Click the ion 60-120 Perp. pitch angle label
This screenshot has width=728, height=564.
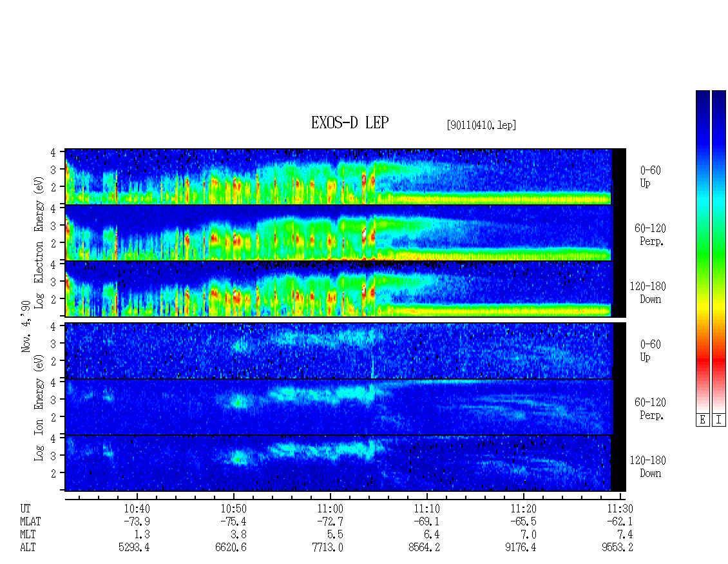pyautogui.click(x=650, y=409)
